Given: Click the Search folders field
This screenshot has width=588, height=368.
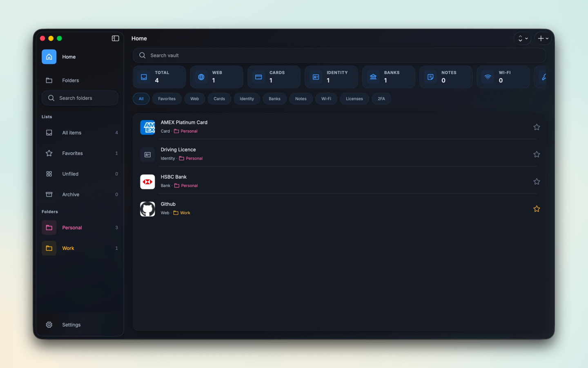Looking at the screenshot, I should (80, 98).
